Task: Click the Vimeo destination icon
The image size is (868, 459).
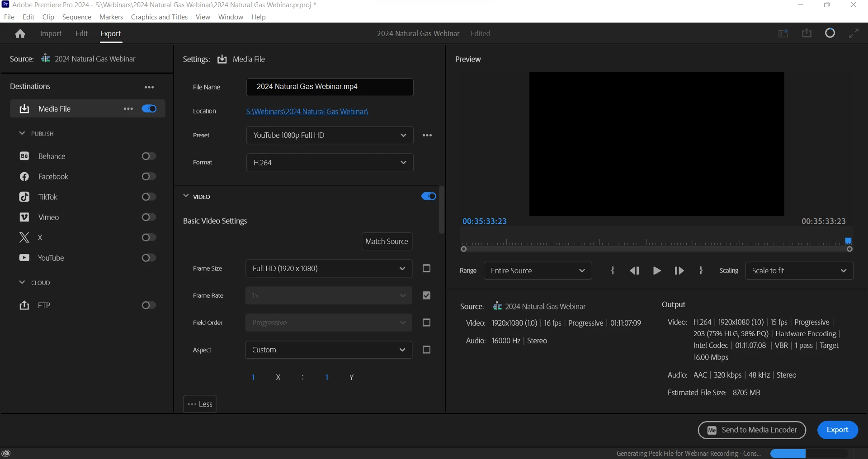Action: 24,217
